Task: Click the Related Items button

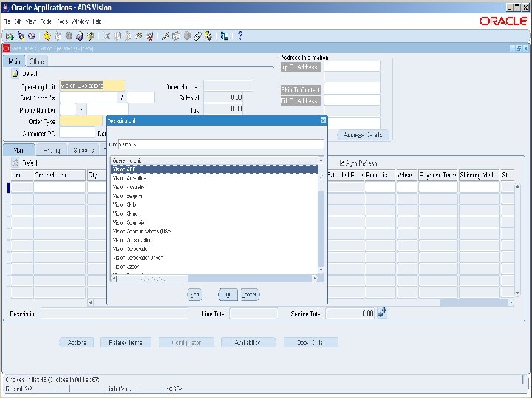Action: tap(126, 343)
